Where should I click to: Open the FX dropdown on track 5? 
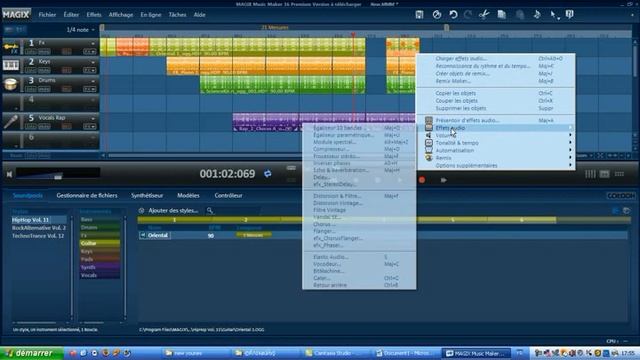(x=89, y=127)
